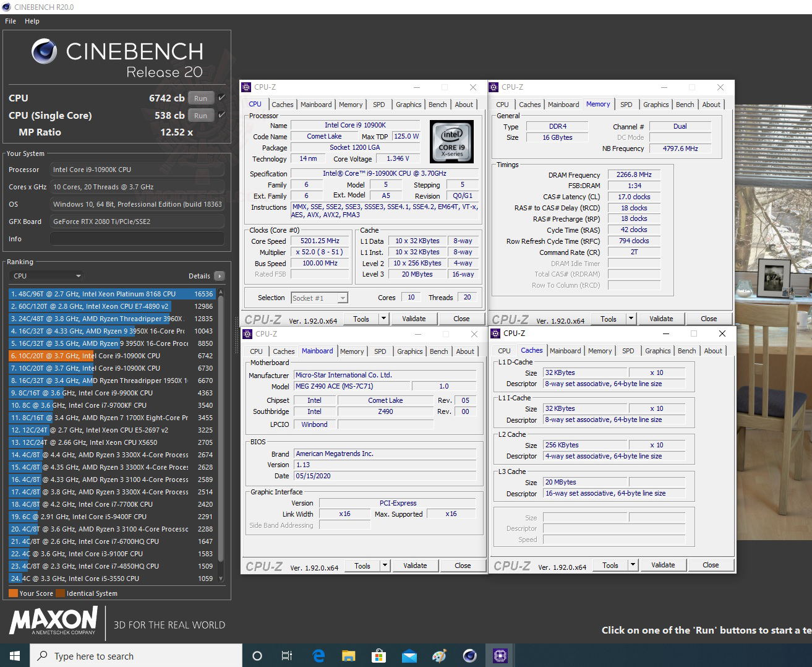
Task: Click the Identical System legend square
Action: (x=60, y=593)
